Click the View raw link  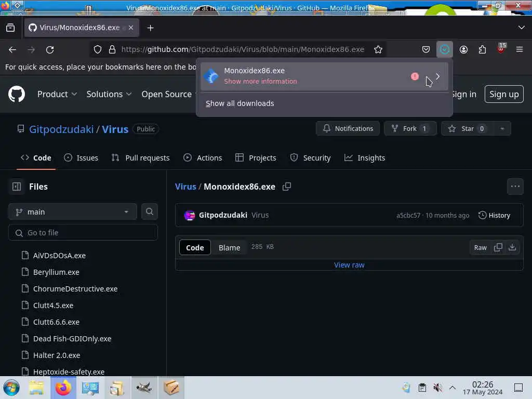click(349, 265)
